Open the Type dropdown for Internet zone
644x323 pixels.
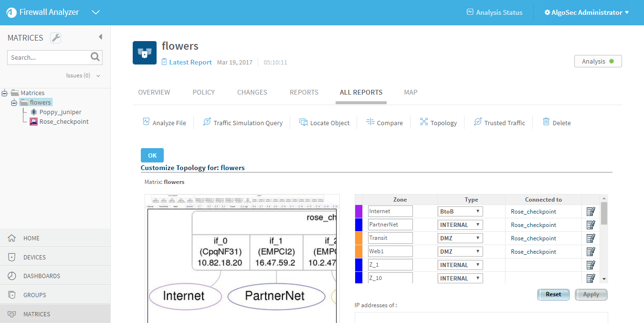tap(460, 211)
